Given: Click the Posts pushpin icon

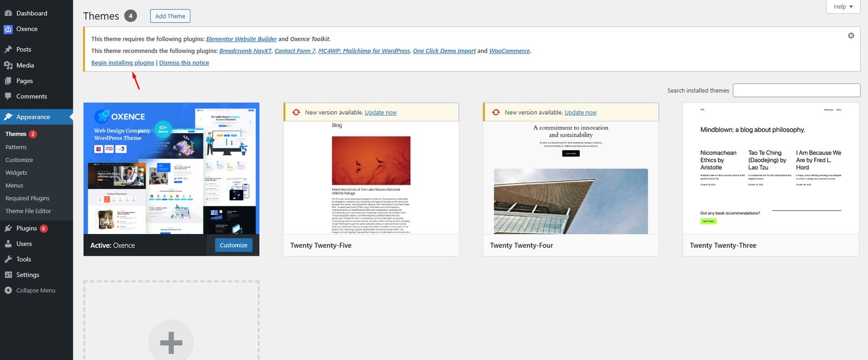Looking at the screenshot, I should click(x=8, y=49).
